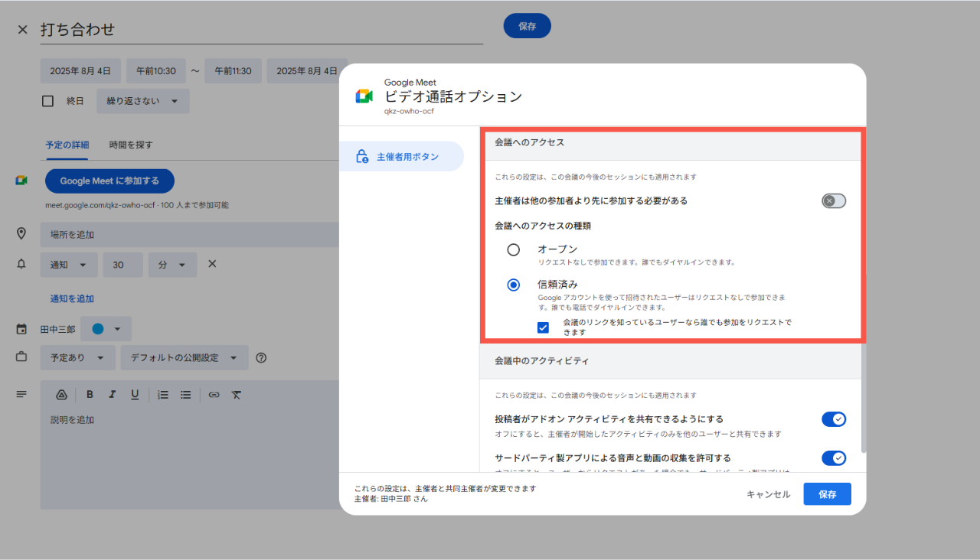Click the underline formatting icon

tap(135, 395)
